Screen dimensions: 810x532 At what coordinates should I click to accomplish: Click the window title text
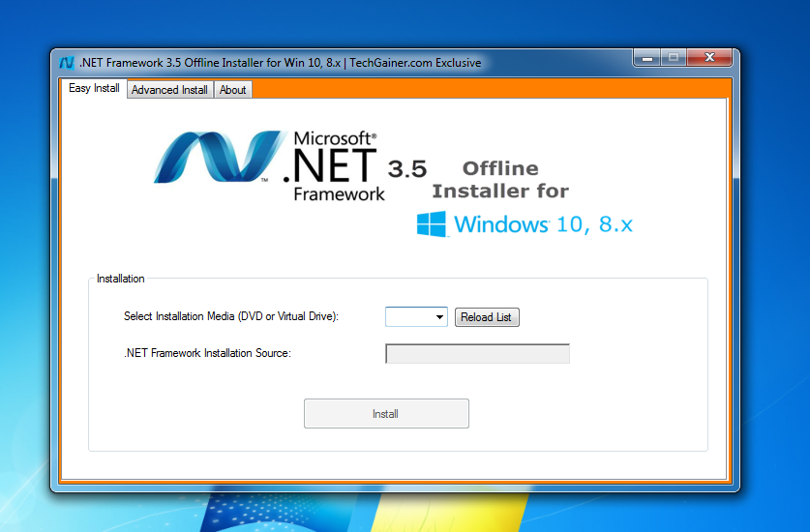click(280, 63)
